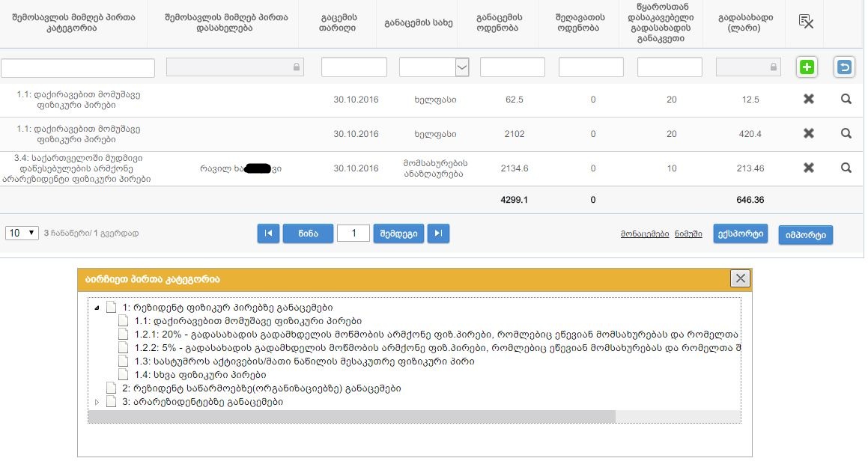Click the page number field showing 1
The height and width of the screenshot is (467, 868).
click(x=353, y=233)
